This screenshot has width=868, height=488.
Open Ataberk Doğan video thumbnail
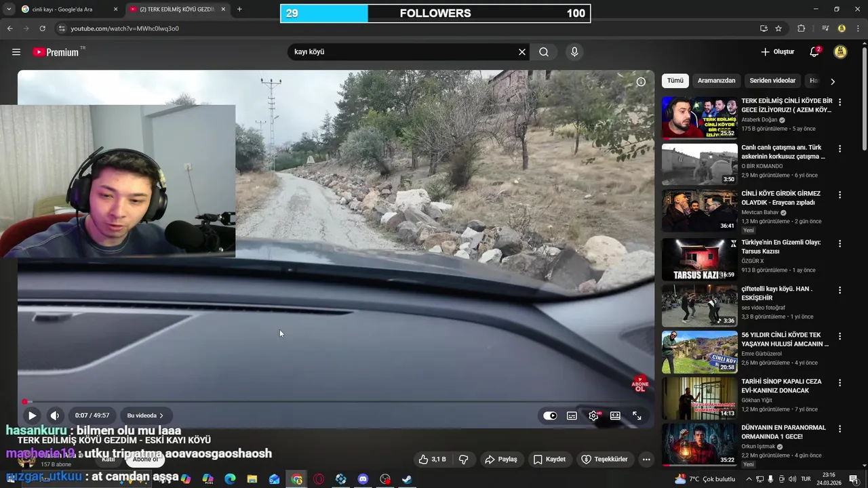[x=699, y=118]
